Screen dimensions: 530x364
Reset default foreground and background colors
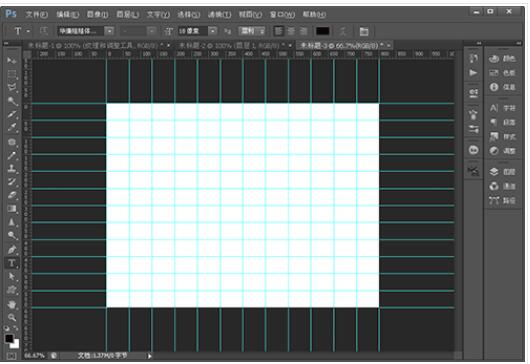pos(6,328)
